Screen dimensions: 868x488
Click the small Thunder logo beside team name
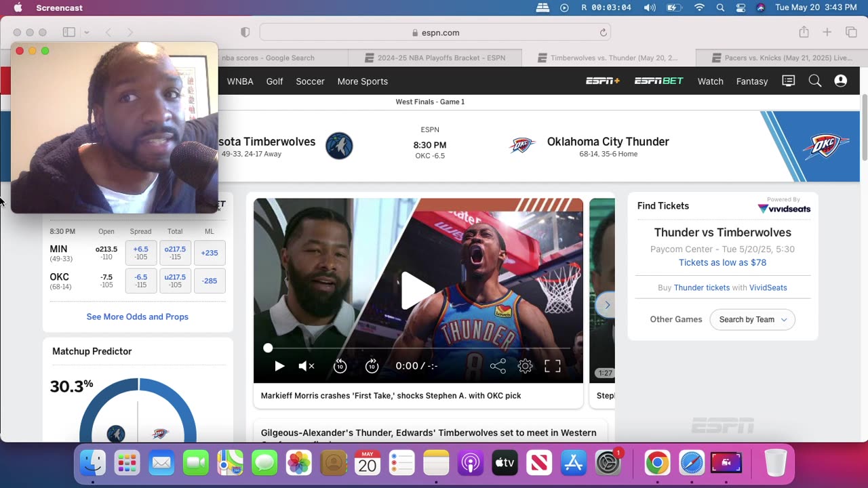pyautogui.click(x=523, y=146)
